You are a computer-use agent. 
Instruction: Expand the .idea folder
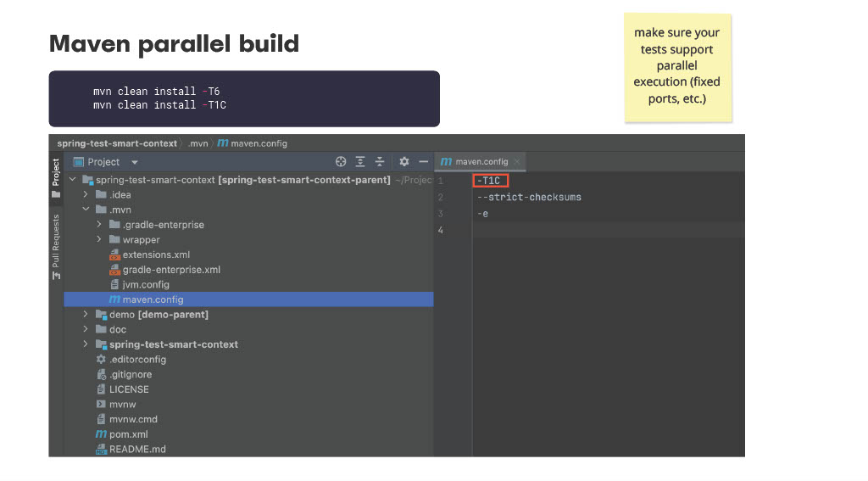(86, 194)
